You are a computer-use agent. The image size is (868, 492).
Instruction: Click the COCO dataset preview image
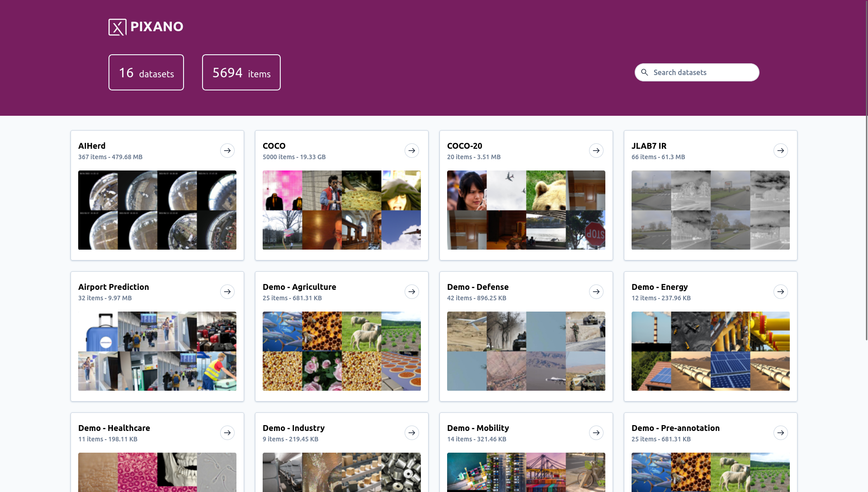tap(342, 210)
